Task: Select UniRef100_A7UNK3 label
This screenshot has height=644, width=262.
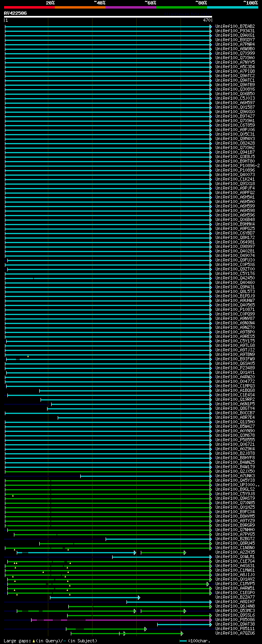Action: click(235, 476)
